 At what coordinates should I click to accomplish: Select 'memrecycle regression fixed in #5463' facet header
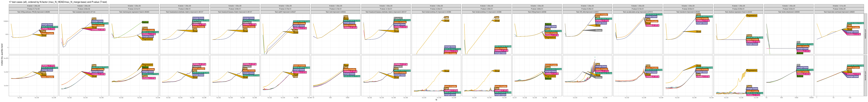click(x=134, y=12)
